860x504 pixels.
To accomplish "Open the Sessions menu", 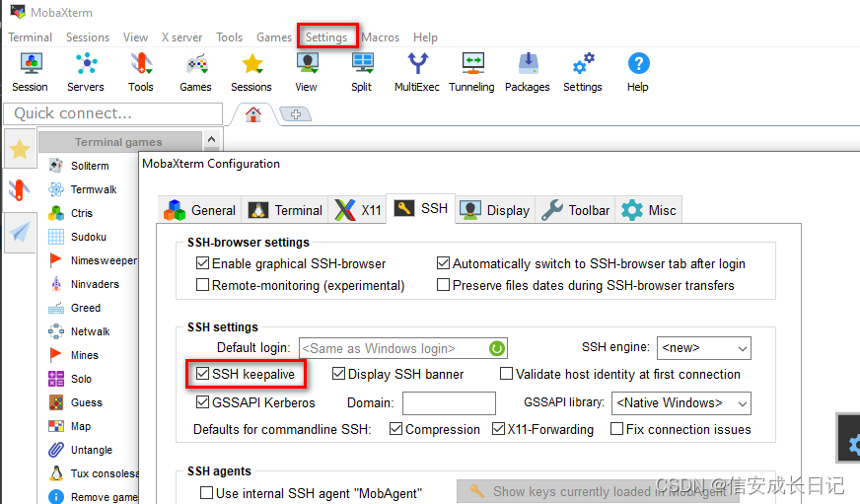I will [88, 37].
